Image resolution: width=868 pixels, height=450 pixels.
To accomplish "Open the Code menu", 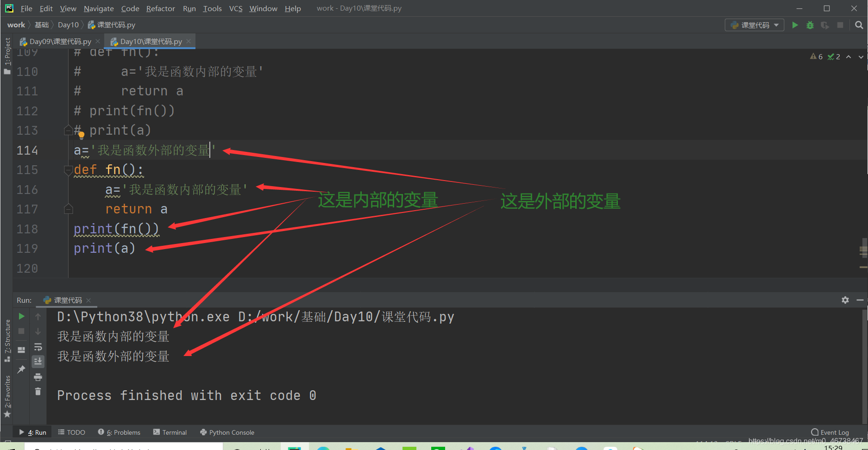I will coord(130,8).
